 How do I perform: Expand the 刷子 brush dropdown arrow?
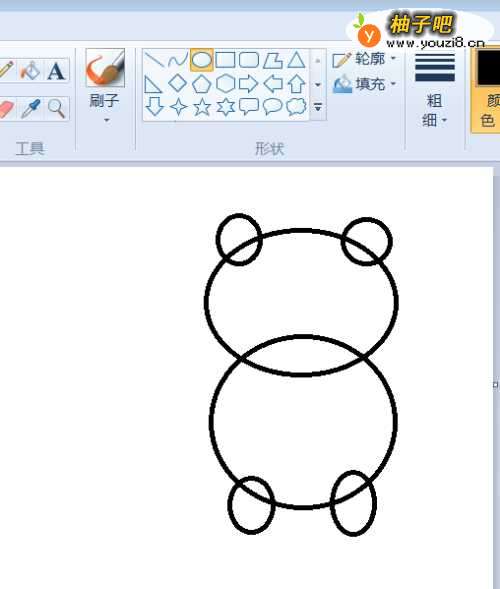(x=107, y=121)
